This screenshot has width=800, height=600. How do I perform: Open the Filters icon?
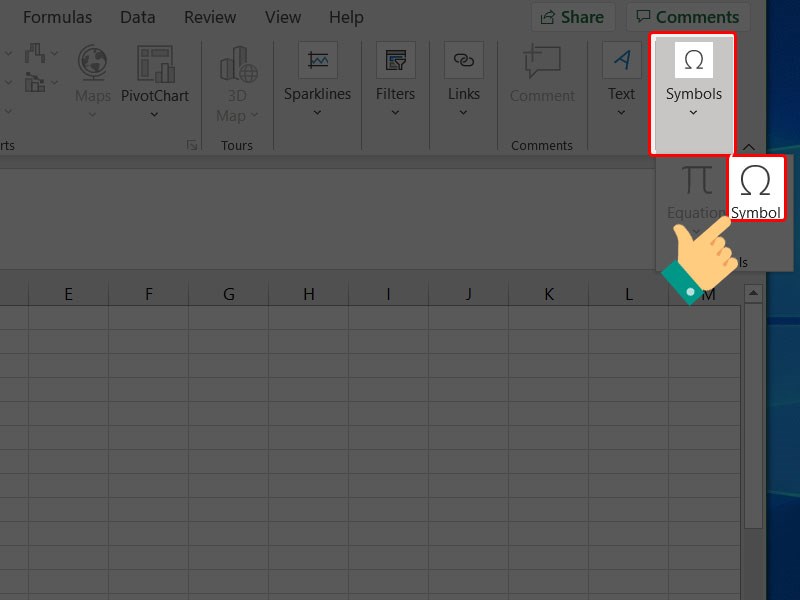[395, 61]
